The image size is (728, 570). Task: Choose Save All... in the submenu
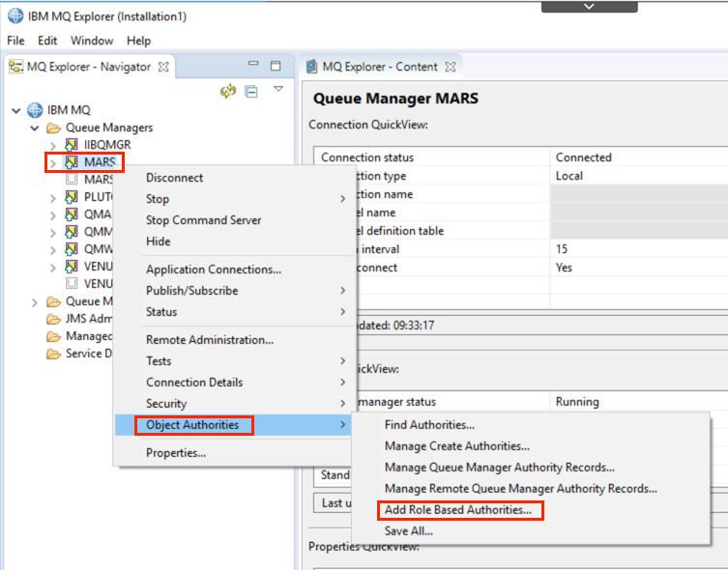tap(531, 531)
